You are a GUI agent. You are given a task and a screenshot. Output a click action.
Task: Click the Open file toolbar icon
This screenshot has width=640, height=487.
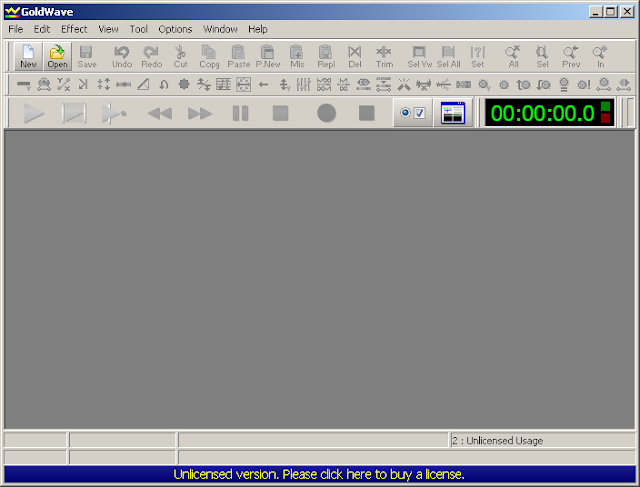(57, 57)
